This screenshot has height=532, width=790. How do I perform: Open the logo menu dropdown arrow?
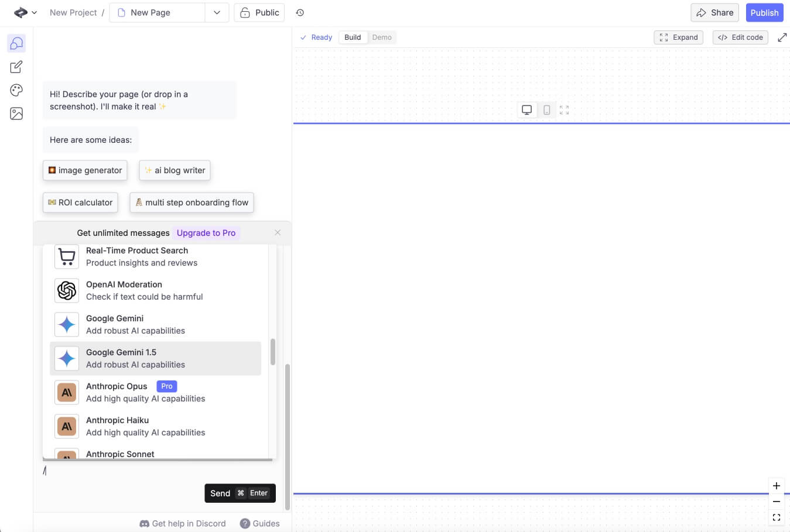coord(34,13)
